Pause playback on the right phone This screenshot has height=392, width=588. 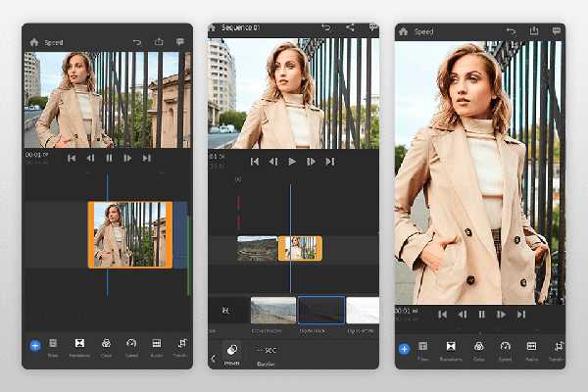482,315
